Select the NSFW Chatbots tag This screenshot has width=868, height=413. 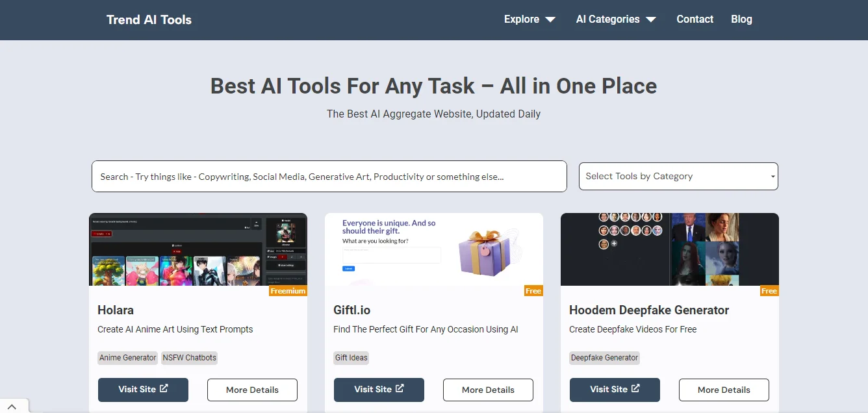(189, 358)
